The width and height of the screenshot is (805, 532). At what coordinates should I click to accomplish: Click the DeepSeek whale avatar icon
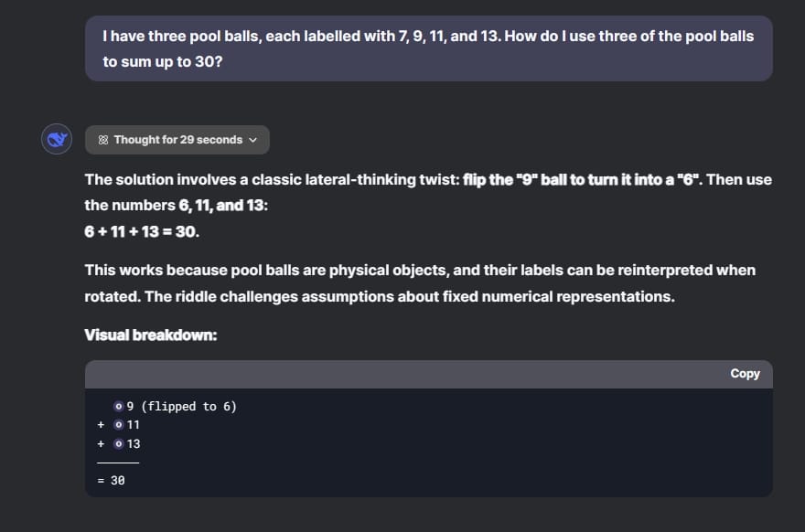(x=57, y=140)
